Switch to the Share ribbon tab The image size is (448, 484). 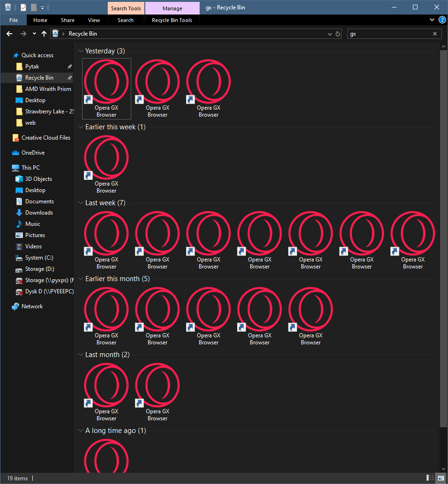(67, 20)
